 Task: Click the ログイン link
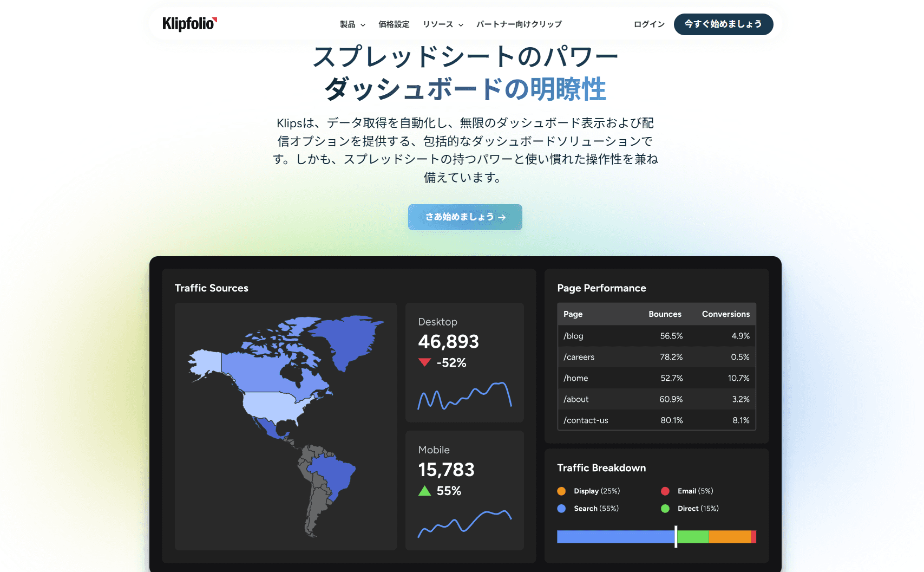(x=649, y=24)
